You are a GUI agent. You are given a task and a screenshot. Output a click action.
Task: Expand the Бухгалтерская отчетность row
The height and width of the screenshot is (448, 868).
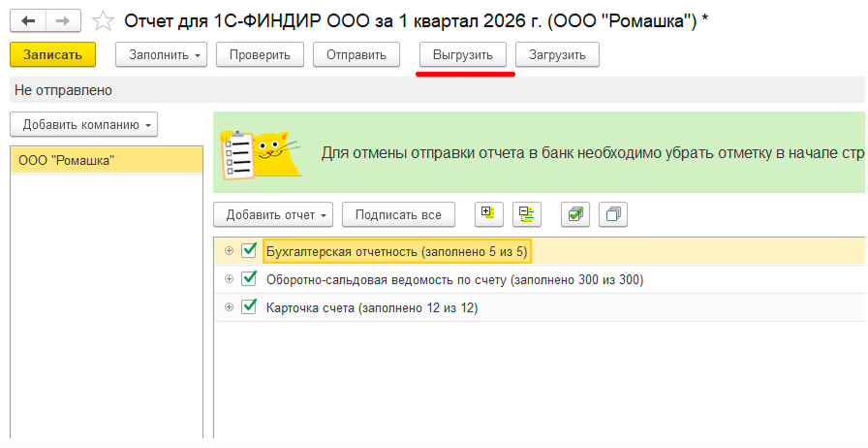click(229, 251)
